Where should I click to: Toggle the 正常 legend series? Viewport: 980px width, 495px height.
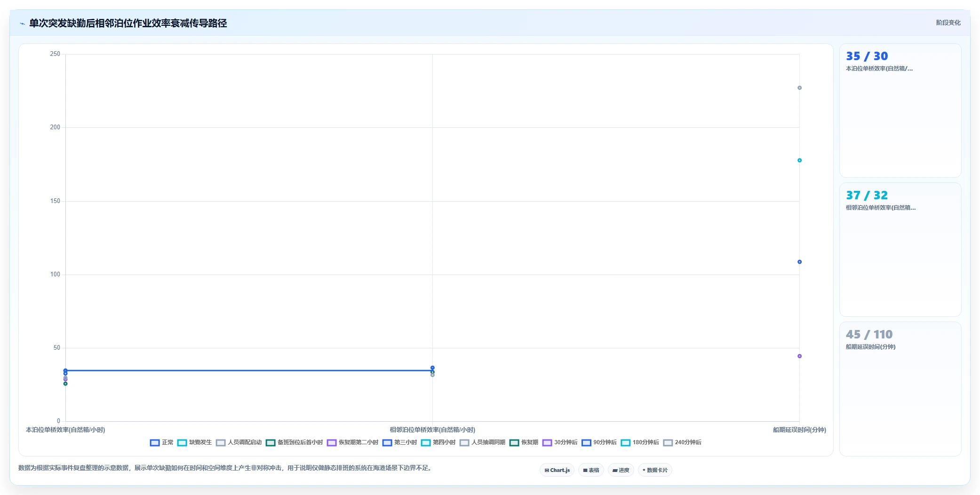[x=161, y=442]
